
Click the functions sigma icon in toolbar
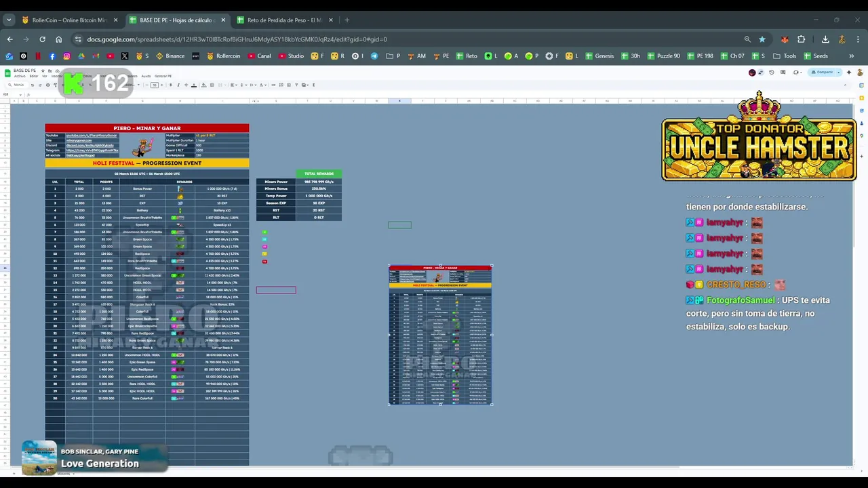click(x=313, y=85)
